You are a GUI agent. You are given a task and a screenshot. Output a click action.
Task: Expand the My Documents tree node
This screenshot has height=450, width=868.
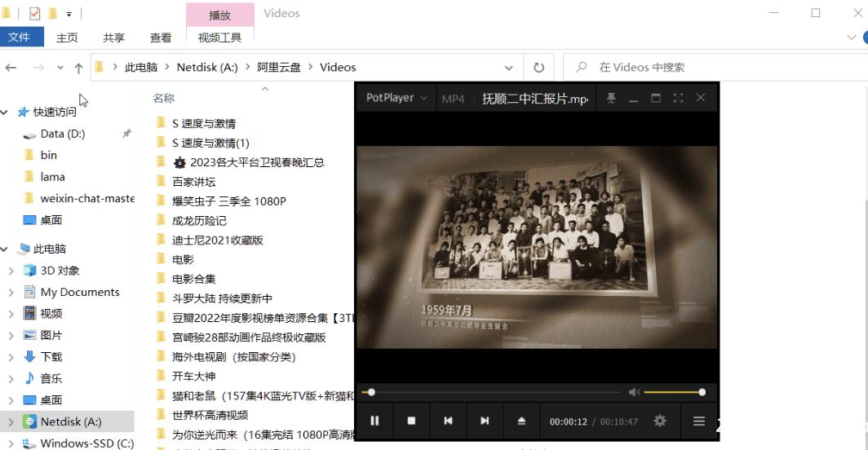point(11,293)
